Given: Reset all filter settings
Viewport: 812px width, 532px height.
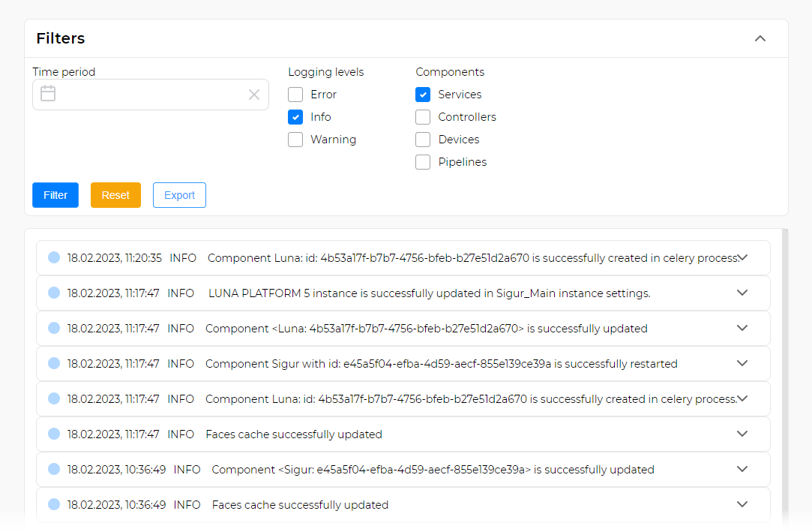Looking at the screenshot, I should [115, 195].
